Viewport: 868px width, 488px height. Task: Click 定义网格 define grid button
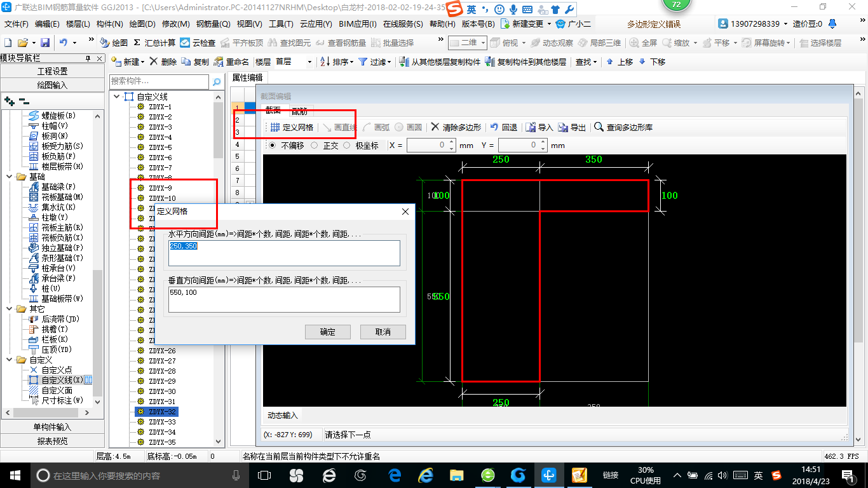pyautogui.click(x=292, y=127)
